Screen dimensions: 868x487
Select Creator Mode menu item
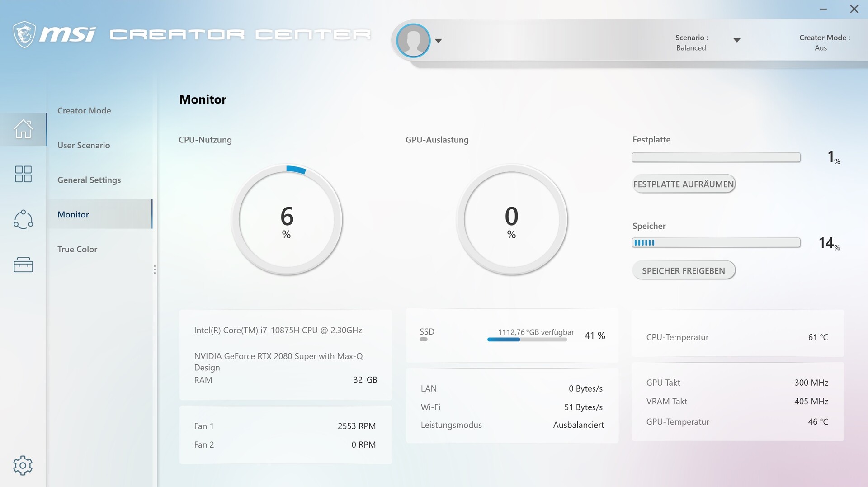point(84,111)
